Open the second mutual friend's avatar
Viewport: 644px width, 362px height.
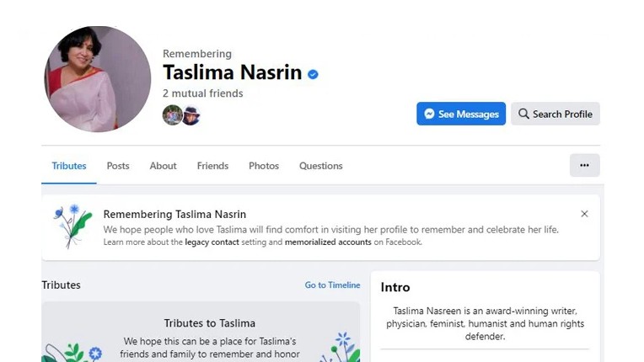tap(191, 115)
